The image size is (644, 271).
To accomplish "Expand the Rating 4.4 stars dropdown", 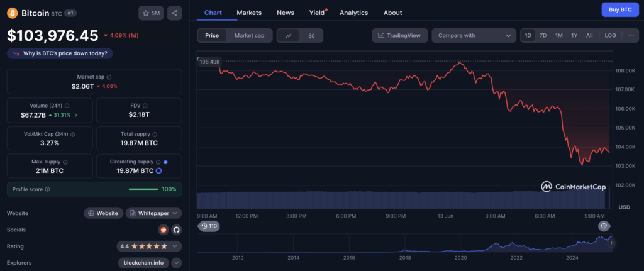I will [x=149, y=246].
